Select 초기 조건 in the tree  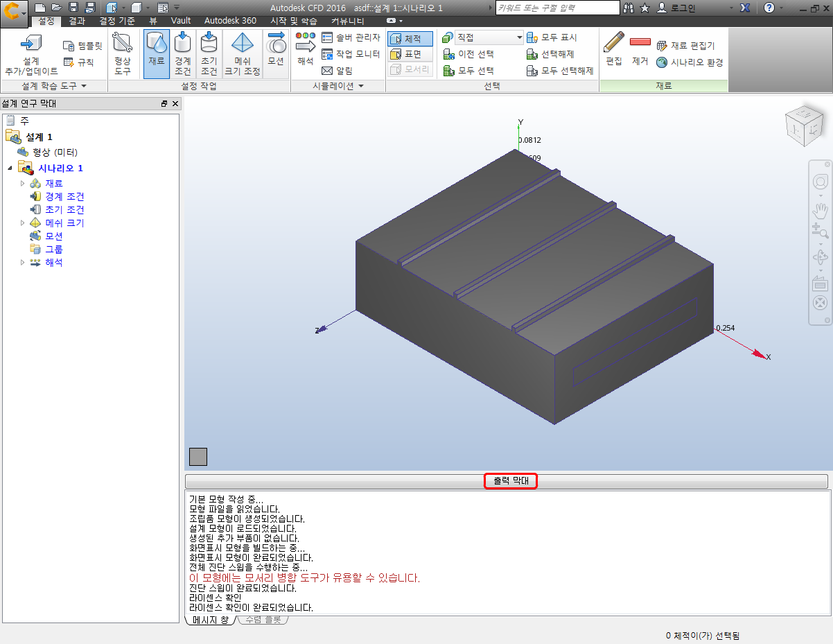coord(65,209)
